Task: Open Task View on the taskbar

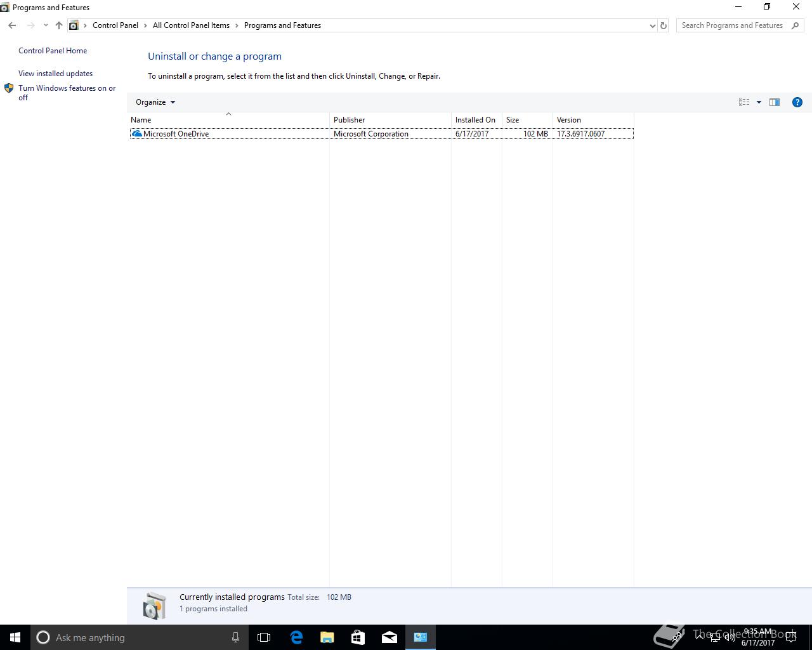Action: [x=264, y=637]
